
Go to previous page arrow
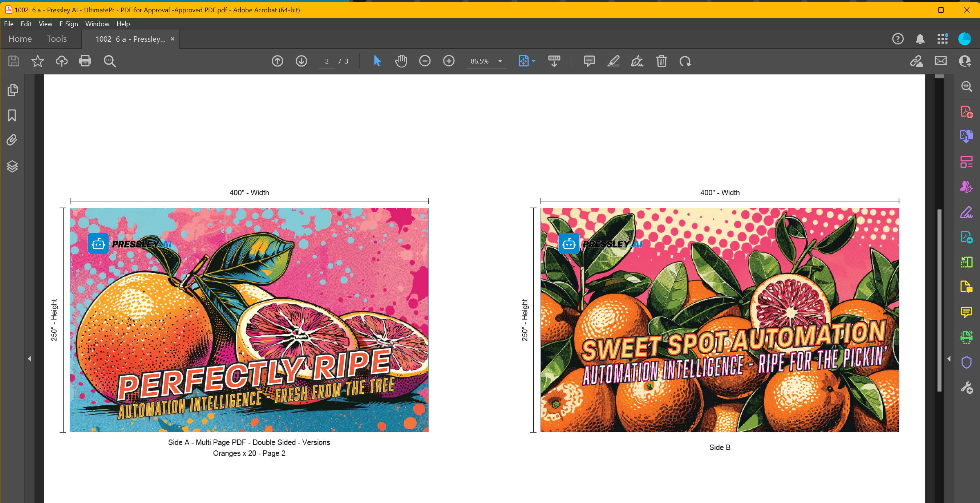[278, 61]
